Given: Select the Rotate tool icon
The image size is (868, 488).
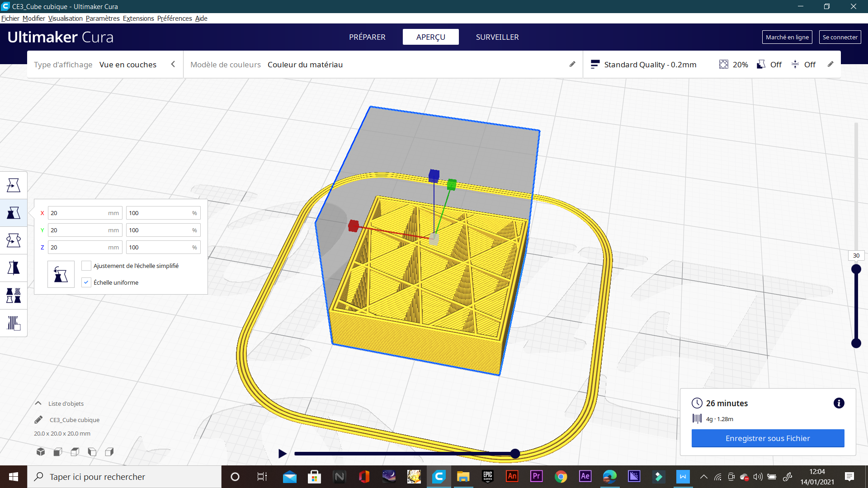Looking at the screenshot, I should [14, 240].
